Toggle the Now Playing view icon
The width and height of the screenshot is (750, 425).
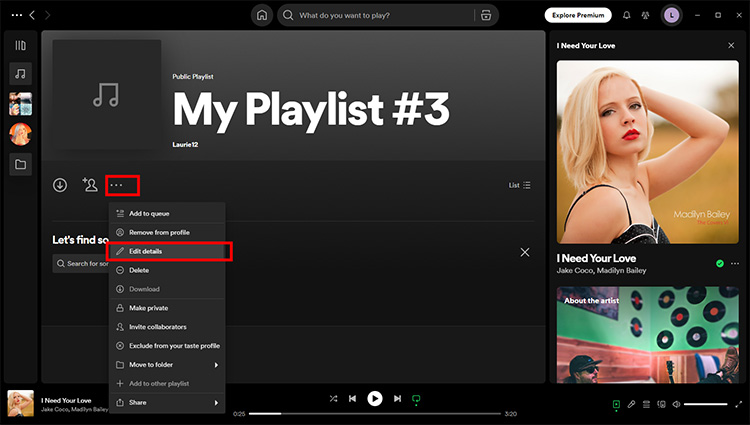point(616,404)
